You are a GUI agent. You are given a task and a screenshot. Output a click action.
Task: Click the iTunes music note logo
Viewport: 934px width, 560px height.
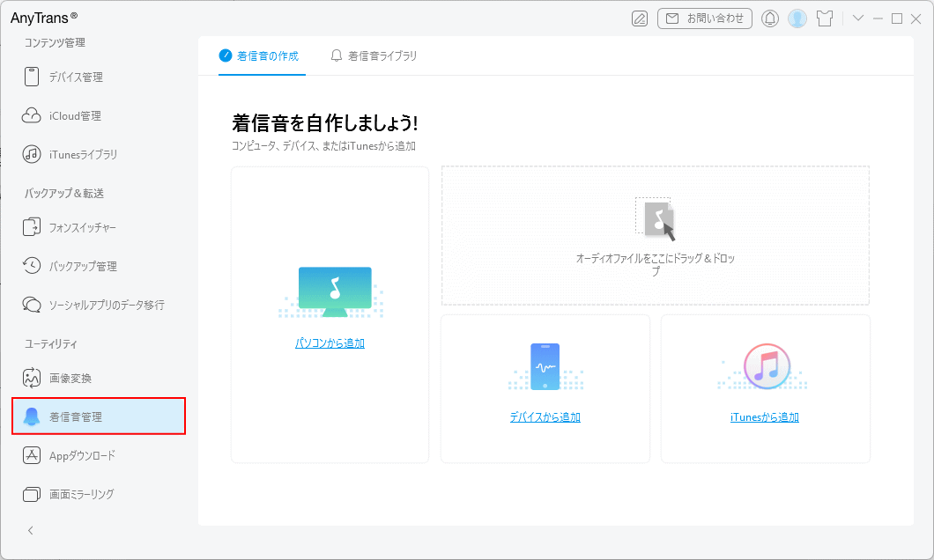767,366
